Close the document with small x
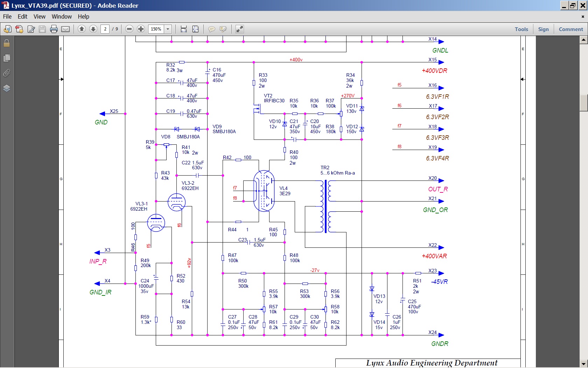This screenshot has width=588, height=368. (x=583, y=16)
